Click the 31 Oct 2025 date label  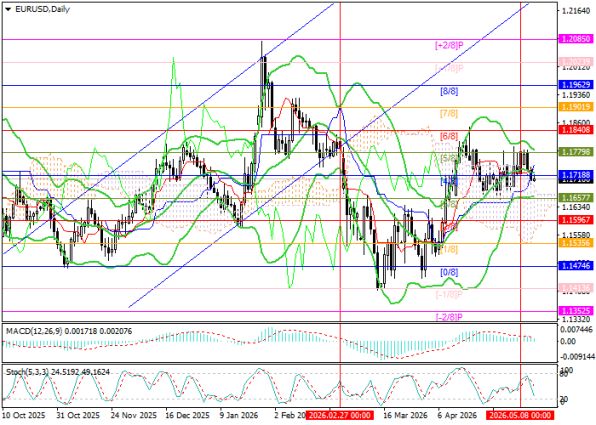[79, 415]
